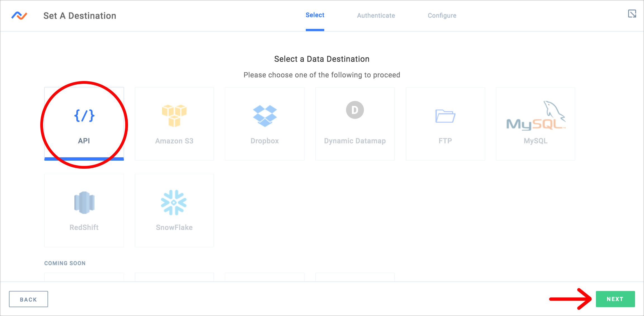Screen dimensions: 644x316
Task: Go to the Configure step tab
Action: [x=442, y=16]
